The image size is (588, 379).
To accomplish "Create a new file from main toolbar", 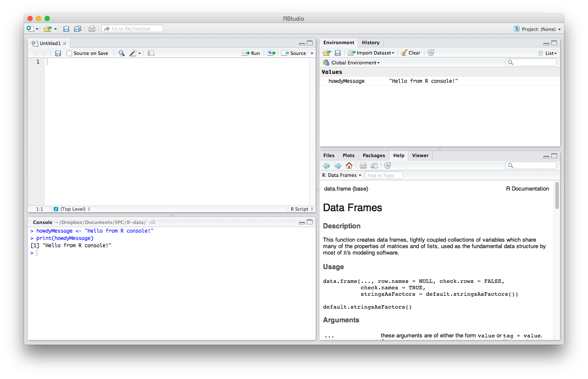I will click(x=30, y=29).
